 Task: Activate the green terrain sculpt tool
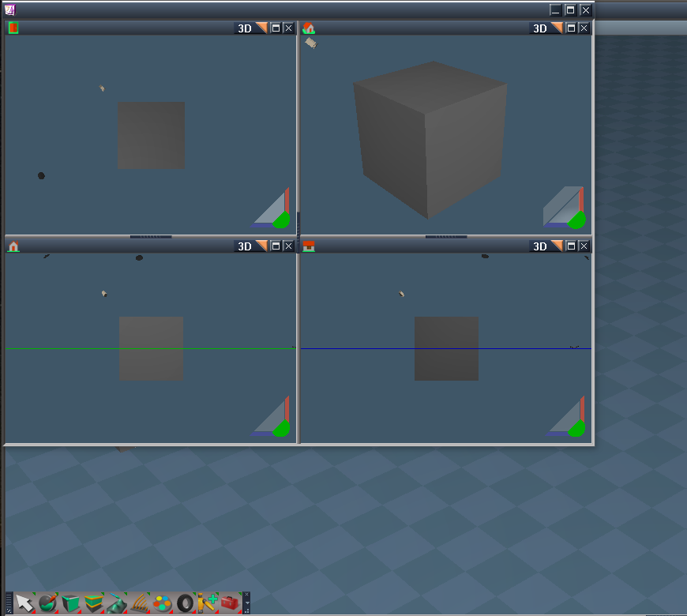(x=117, y=603)
